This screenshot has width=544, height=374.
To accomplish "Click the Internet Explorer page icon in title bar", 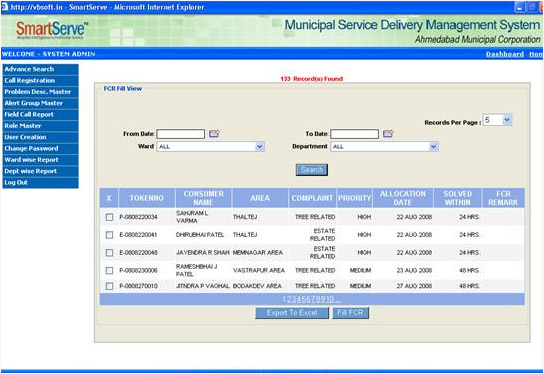I will tap(5, 7).
